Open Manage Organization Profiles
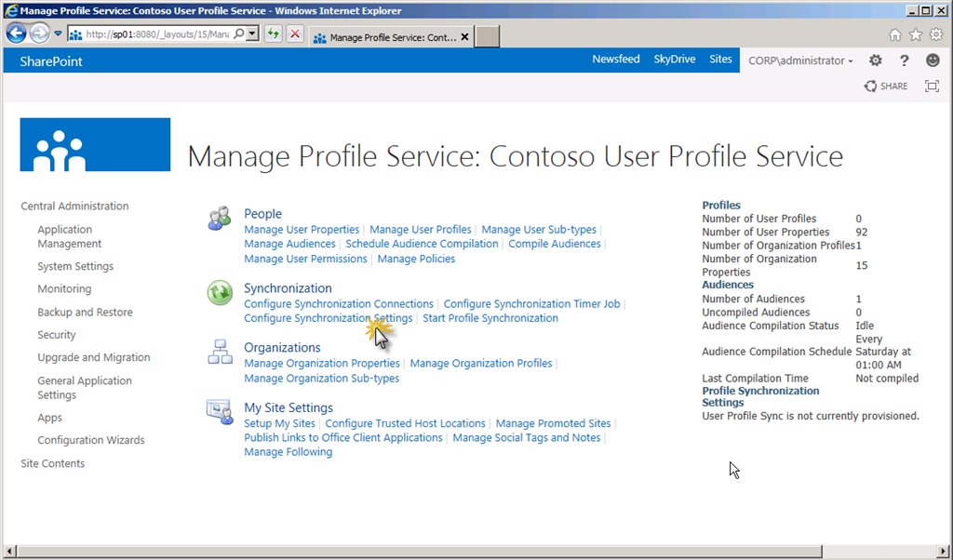The width and height of the screenshot is (953, 560). point(481,363)
